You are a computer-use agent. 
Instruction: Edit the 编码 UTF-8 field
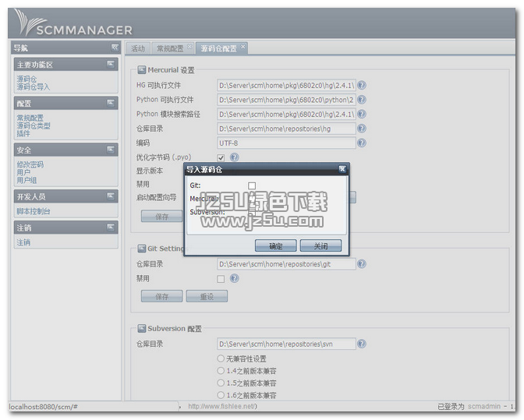coord(286,143)
